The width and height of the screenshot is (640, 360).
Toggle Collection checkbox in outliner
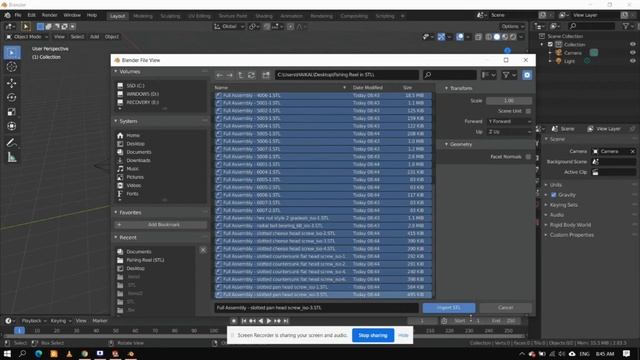(x=550, y=44)
